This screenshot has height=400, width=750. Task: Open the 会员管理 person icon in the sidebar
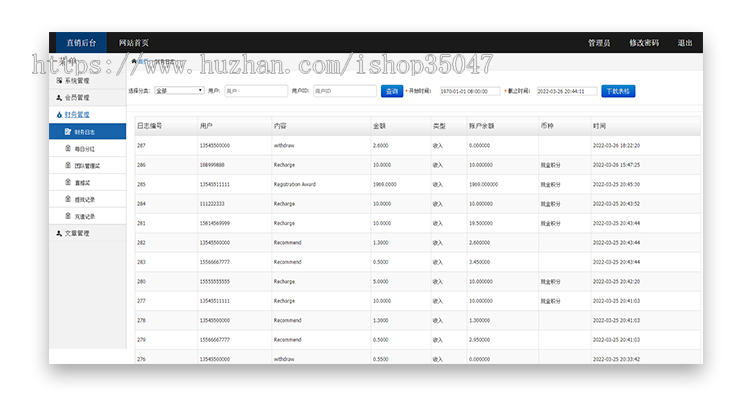[59, 98]
